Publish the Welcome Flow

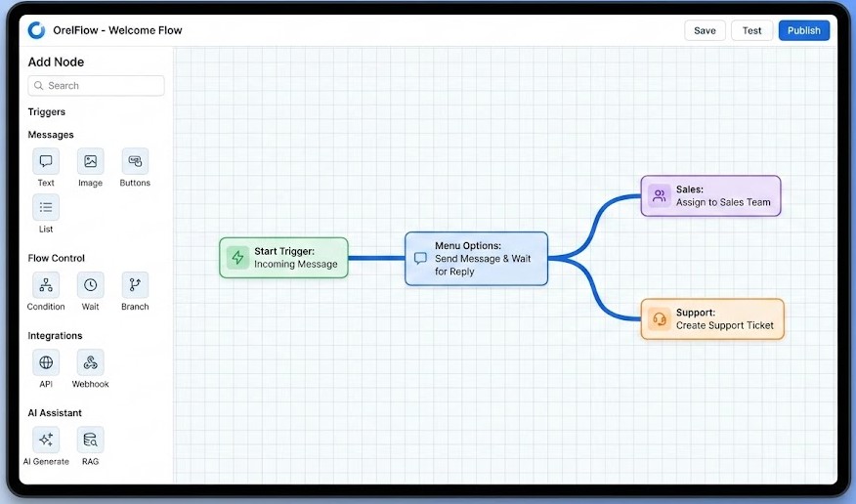coord(803,30)
